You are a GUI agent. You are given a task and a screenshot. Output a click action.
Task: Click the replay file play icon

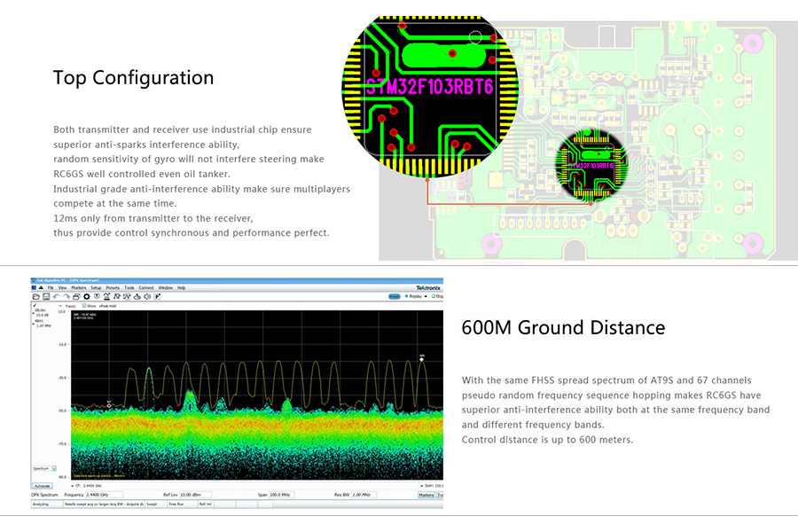click(157, 297)
